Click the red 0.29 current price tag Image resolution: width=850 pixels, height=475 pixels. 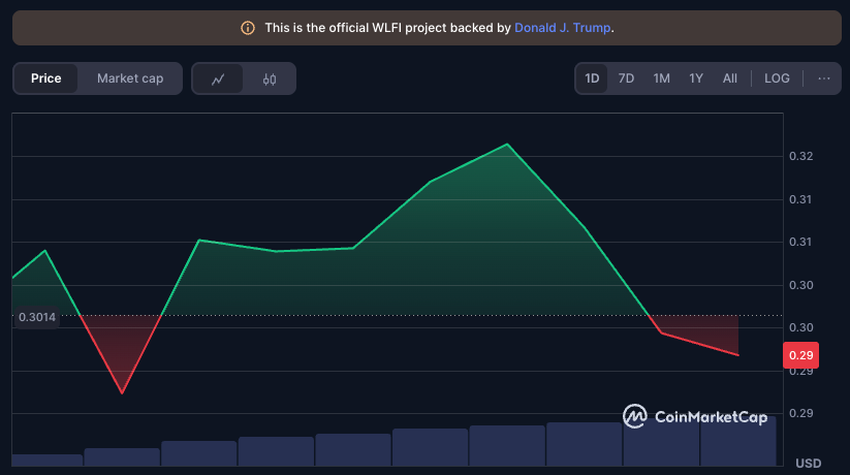[x=801, y=355]
